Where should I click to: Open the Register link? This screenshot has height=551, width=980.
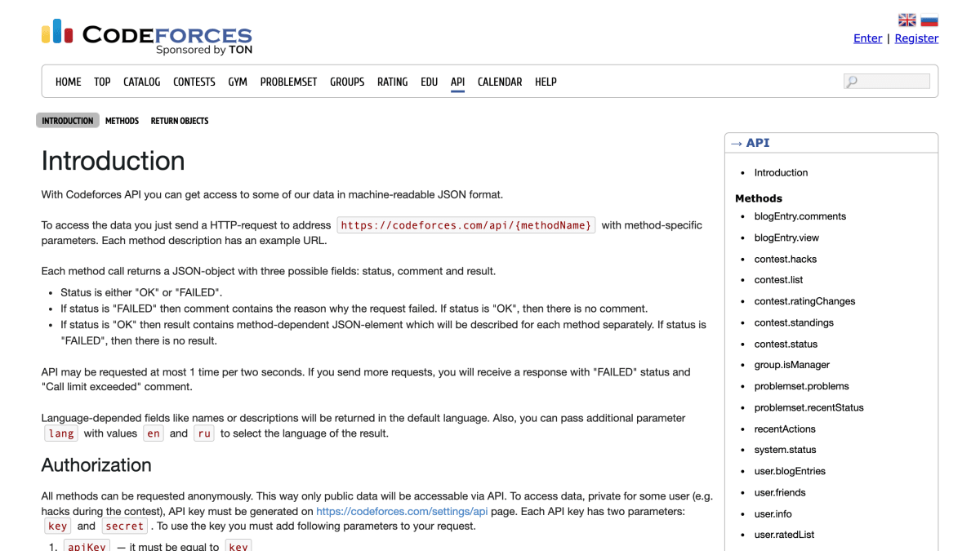[916, 38]
